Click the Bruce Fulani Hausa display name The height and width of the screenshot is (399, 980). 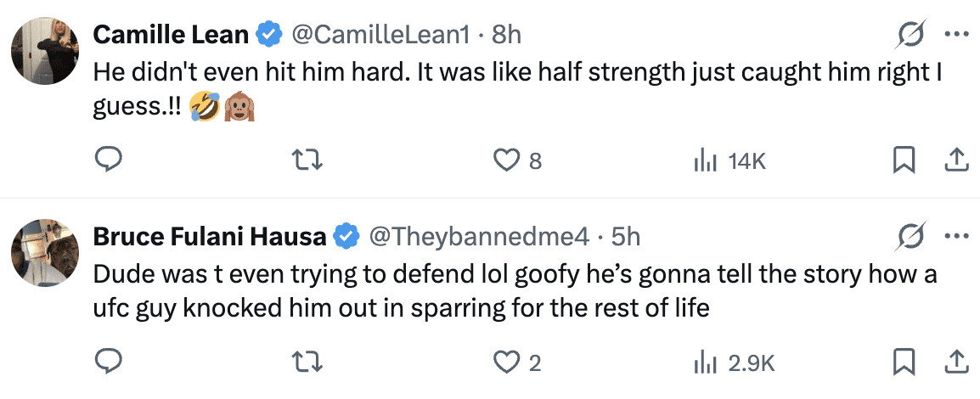(210, 238)
